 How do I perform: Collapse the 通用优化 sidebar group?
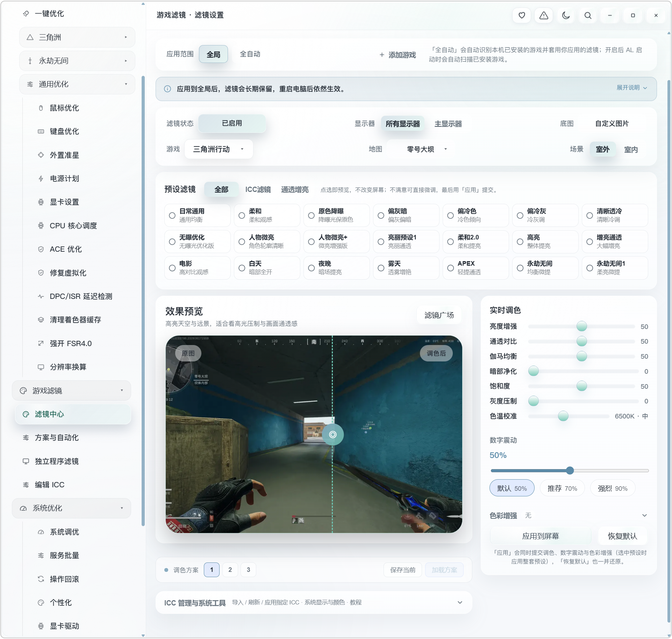[x=77, y=84]
